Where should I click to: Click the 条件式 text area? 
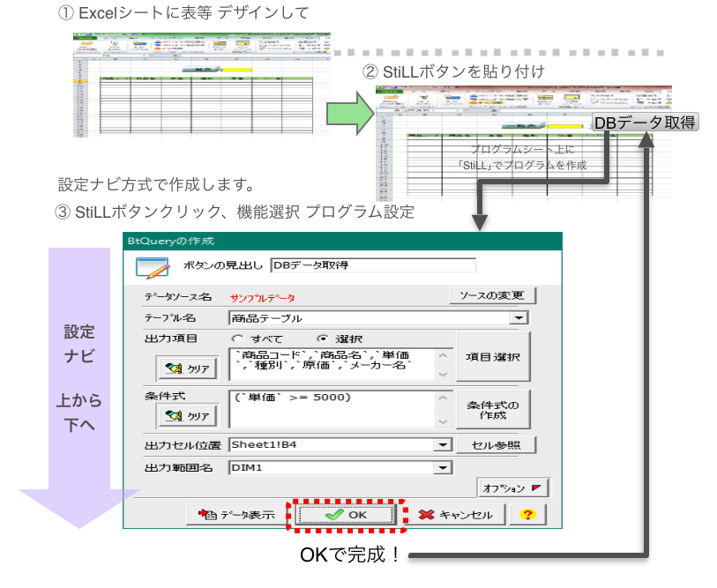(x=332, y=409)
